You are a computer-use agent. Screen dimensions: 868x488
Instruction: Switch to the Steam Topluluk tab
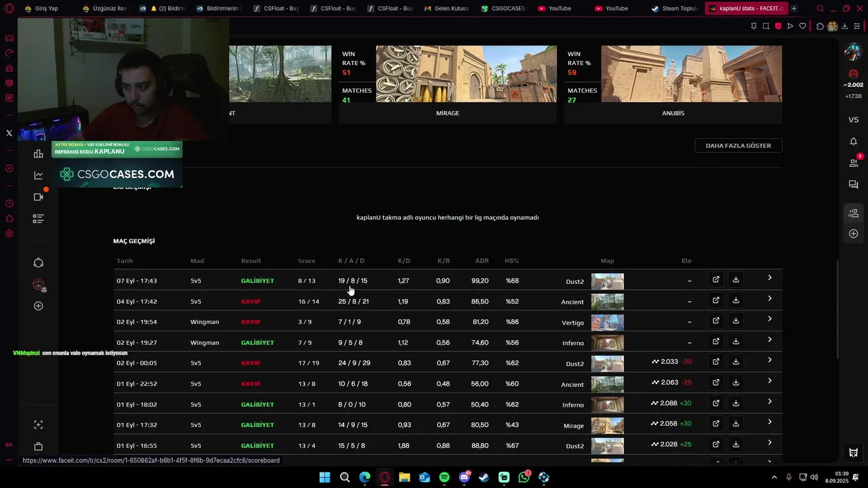pos(674,9)
